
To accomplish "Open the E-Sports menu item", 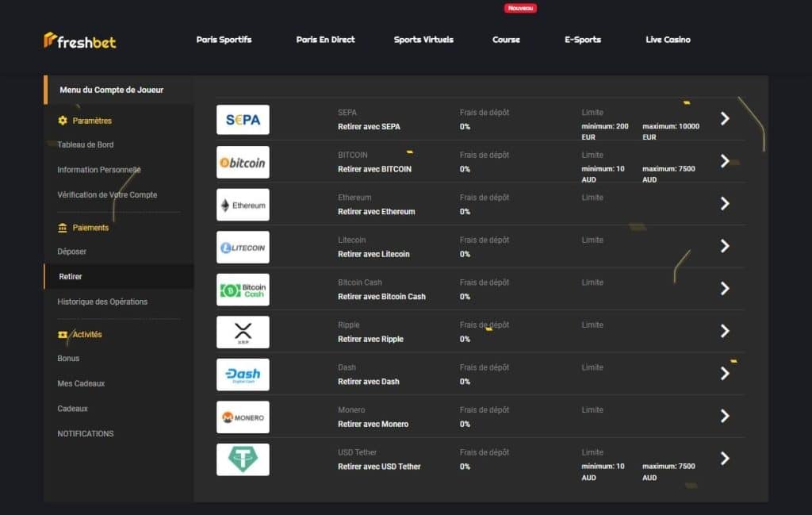I will 583,40.
